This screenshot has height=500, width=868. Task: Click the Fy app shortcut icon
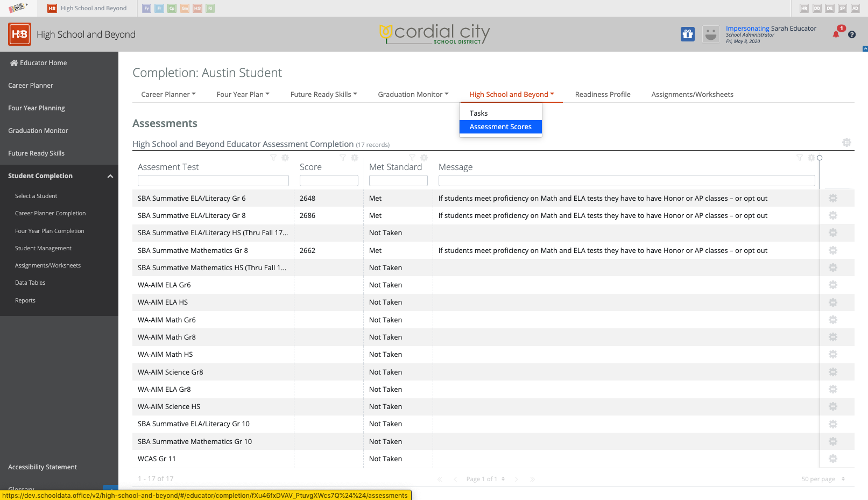pyautogui.click(x=146, y=8)
